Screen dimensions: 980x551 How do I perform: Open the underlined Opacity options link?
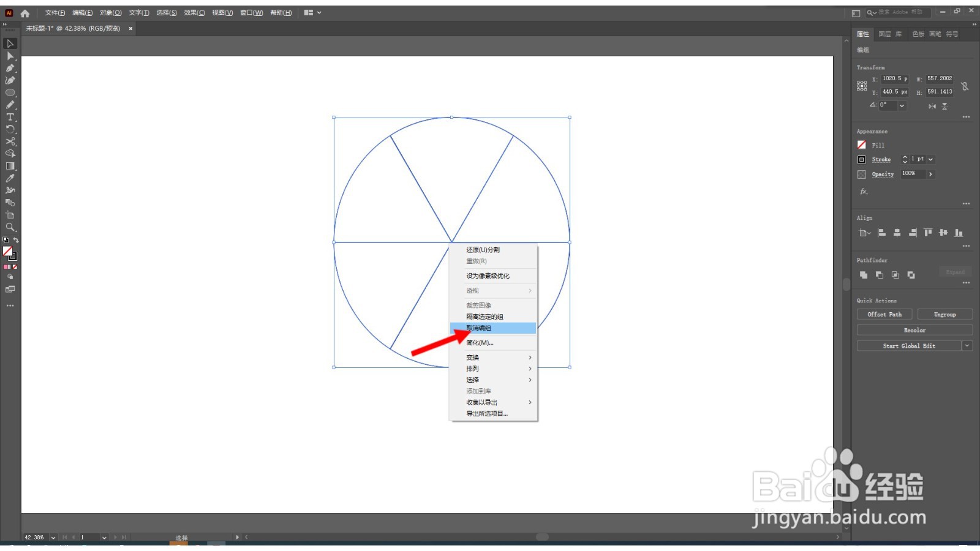883,174
